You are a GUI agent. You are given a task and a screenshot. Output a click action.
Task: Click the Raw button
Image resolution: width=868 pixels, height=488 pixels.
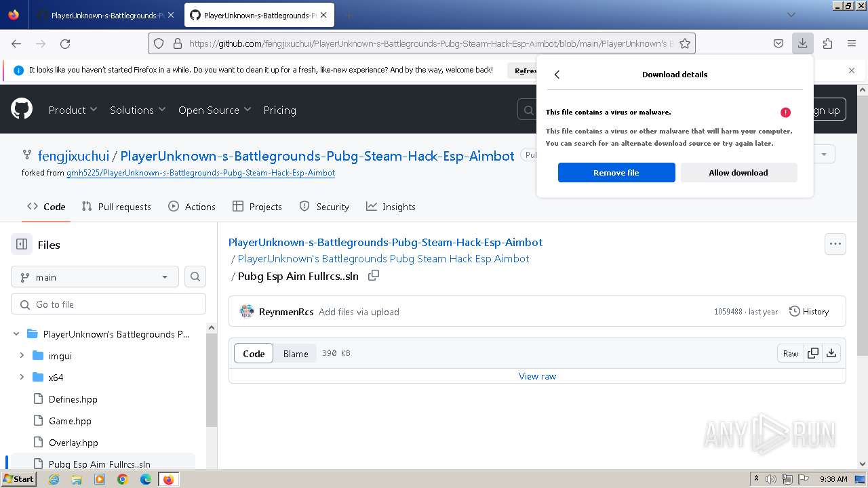[x=791, y=353]
